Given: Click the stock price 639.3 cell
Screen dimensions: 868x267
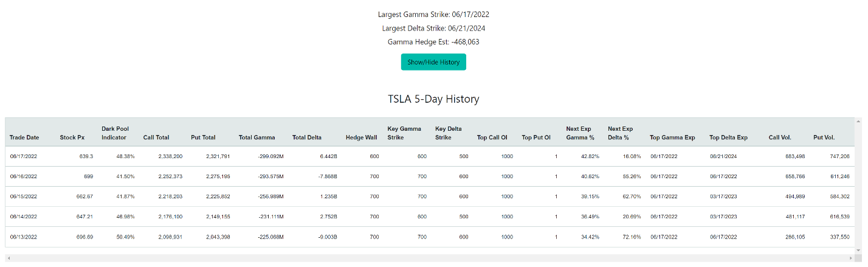Looking at the screenshot, I should pyautogui.click(x=86, y=156).
